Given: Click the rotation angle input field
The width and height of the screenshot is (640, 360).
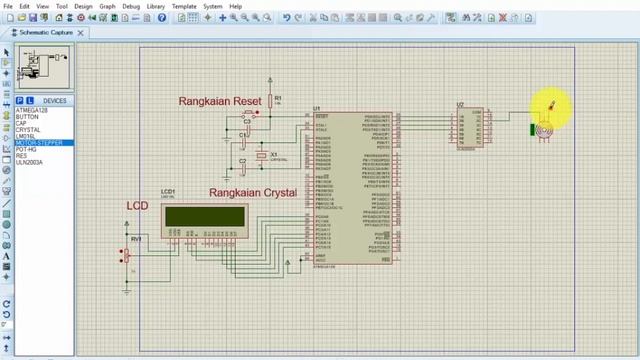Looking at the screenshot, I should [x=6, y=325].
